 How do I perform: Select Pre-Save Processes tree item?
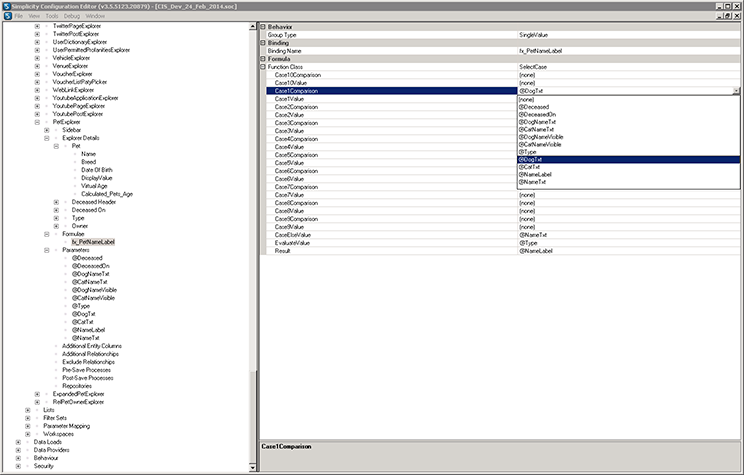tap(86, 370)
